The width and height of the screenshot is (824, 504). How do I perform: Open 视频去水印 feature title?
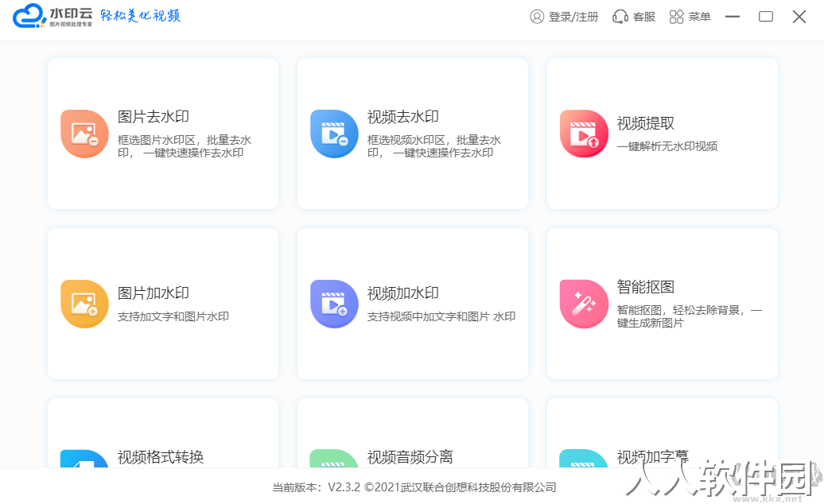[x=402, y=117]
